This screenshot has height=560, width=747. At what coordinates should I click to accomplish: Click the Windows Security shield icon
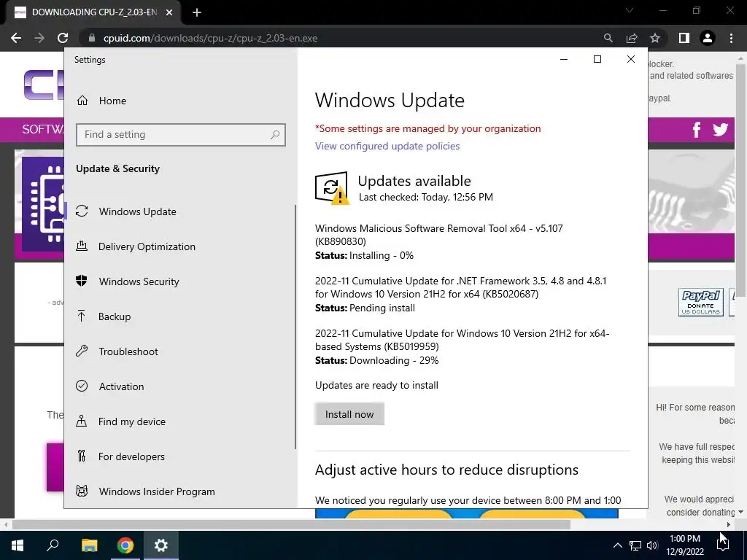click(x=82, y=281)
